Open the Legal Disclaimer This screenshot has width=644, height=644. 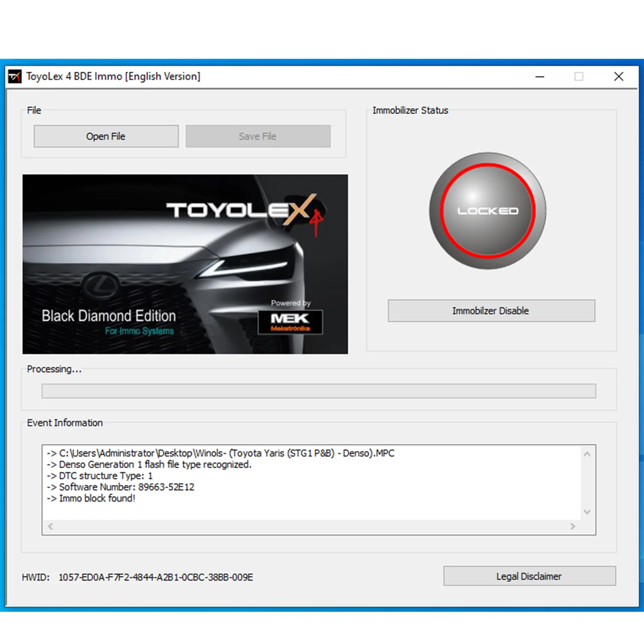pyautogui.click(x=529, y=576)
